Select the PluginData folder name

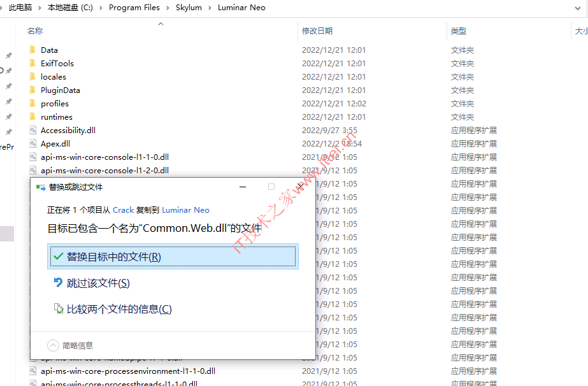pyautogui.click(x=61, y=90)
